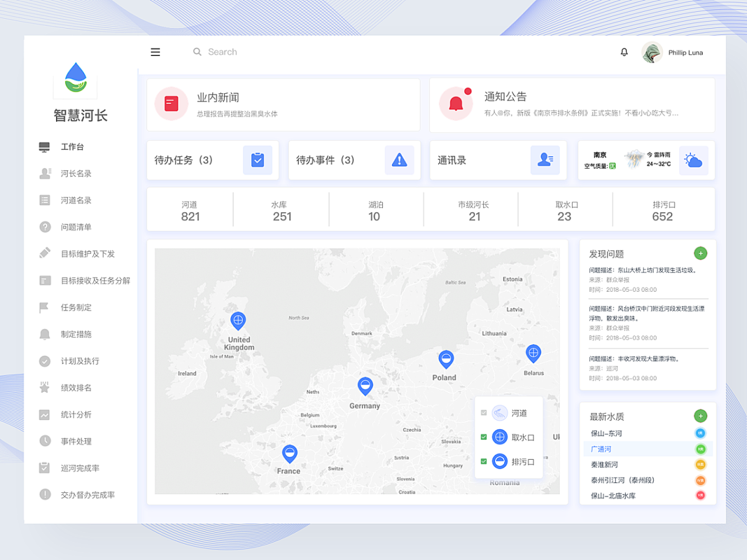Toggle the 取水口 layer checkbox
Viewport: 747px width, 560px height.
point(484,437)
